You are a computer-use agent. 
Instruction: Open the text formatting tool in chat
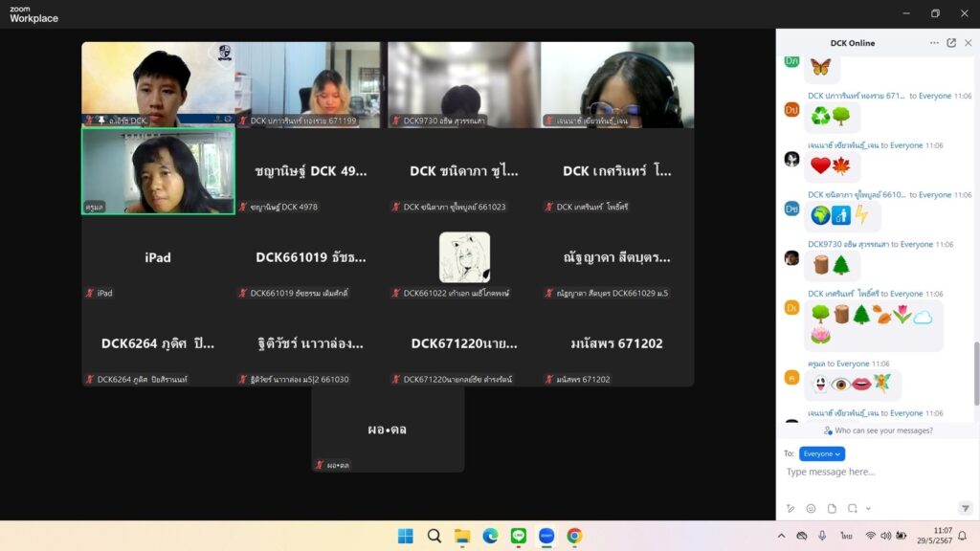791,508
